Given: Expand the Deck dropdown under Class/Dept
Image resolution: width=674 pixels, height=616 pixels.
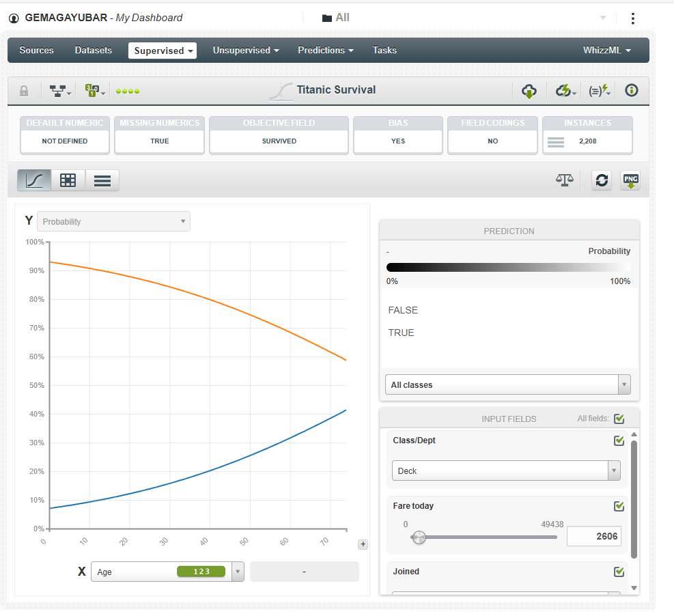Looking at the screenshot, I should (505, 471).
